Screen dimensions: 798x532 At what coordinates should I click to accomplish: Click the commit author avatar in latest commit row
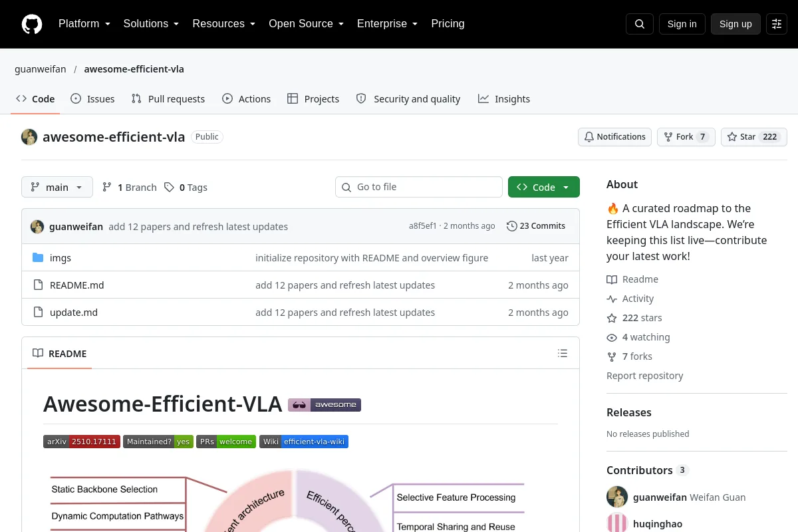[x=37, y=226]
